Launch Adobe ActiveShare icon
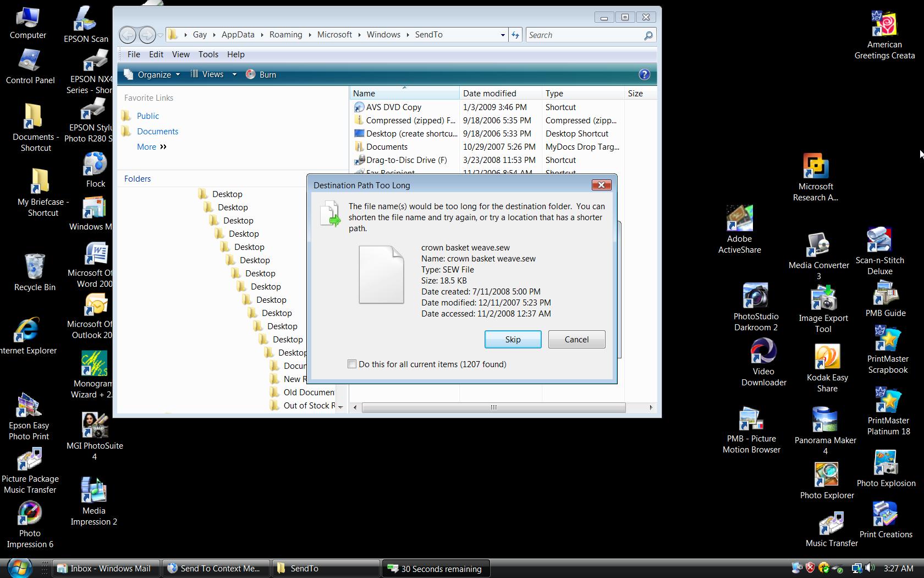Screen dimensions: 924x578 click(740, 230)
